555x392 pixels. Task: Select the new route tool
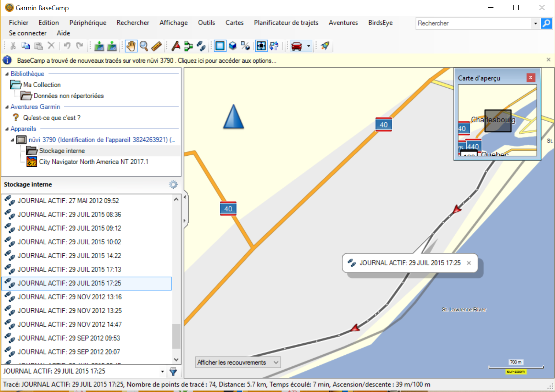pos(188,46)
